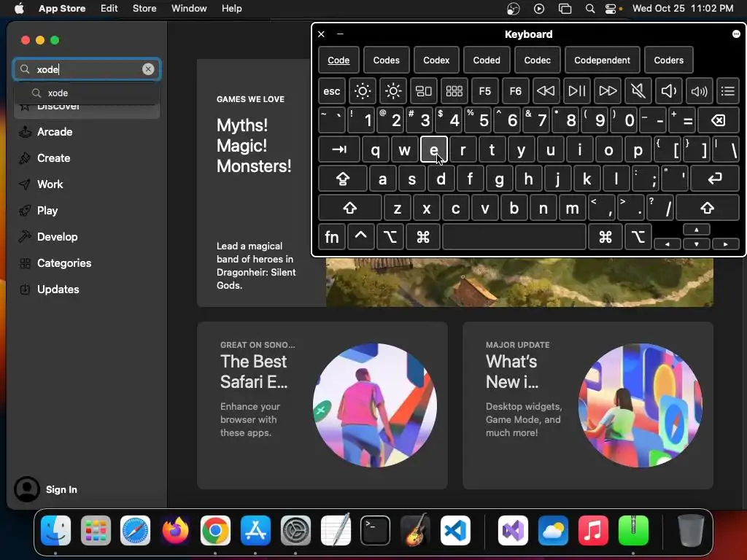Click the return key
The width and height of the screenshot is (747, 560).
[x=715, y=179]
